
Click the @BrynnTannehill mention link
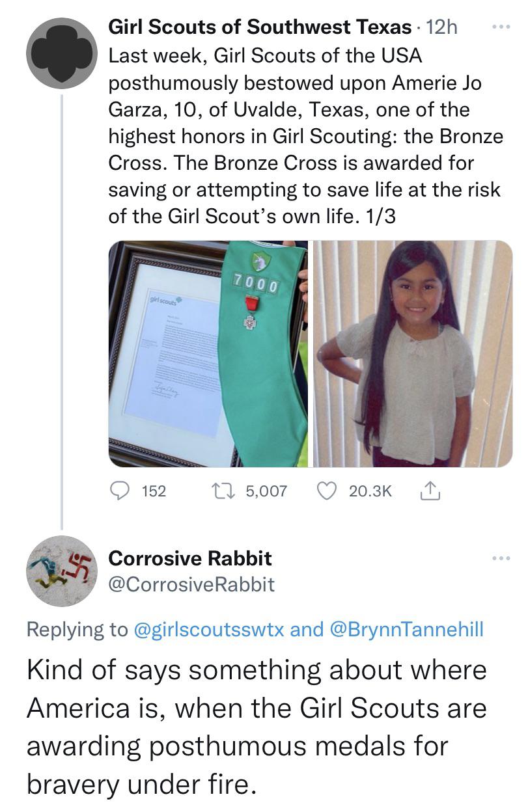click(x=408, y=629)
